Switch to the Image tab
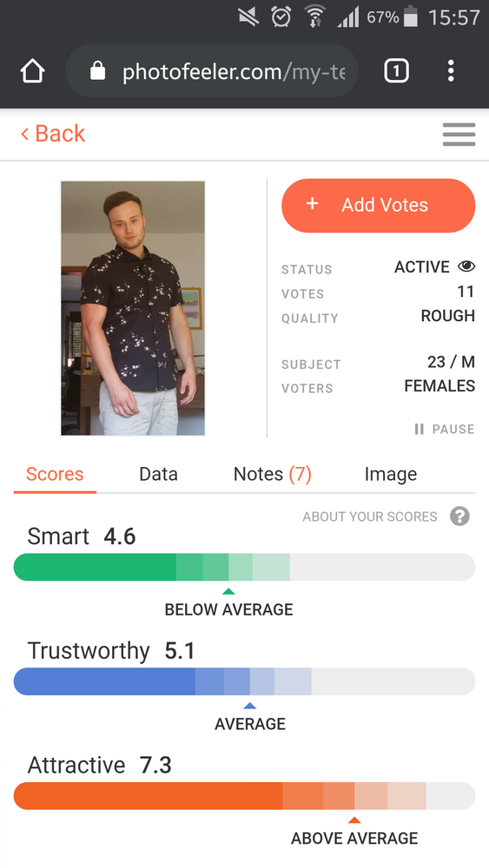The width and height of the screenshot is (489, 868). click(391, 474)
